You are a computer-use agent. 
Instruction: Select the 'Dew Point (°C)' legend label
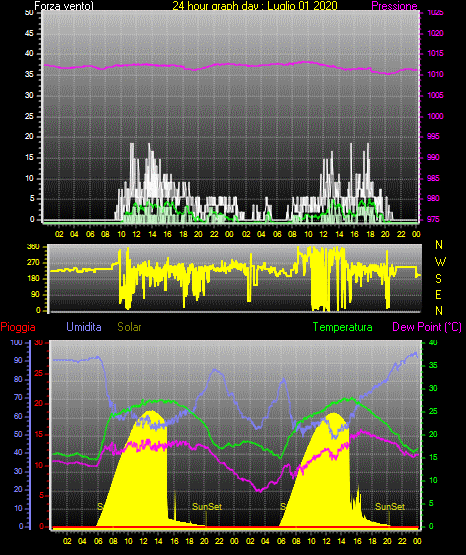[x=427, y=327]
